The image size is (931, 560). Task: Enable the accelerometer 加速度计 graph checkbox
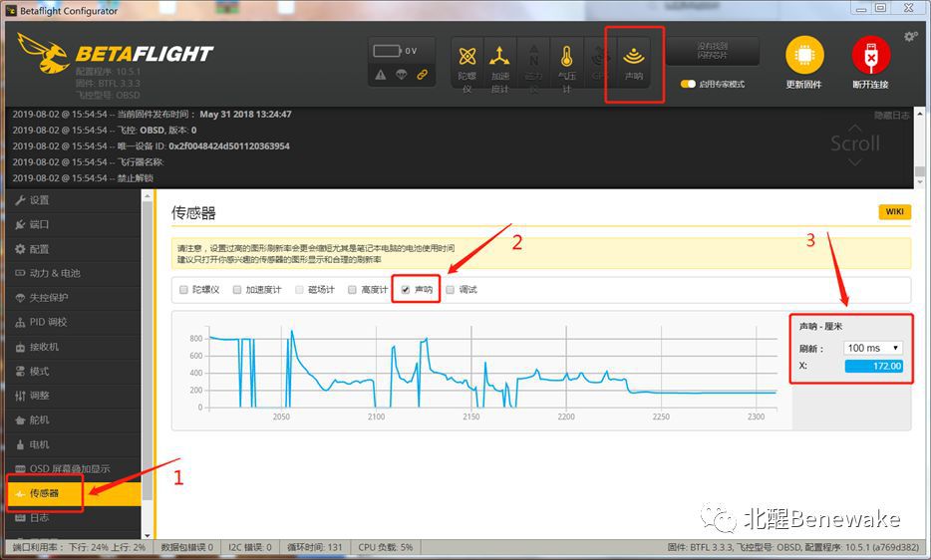[237, 290]
